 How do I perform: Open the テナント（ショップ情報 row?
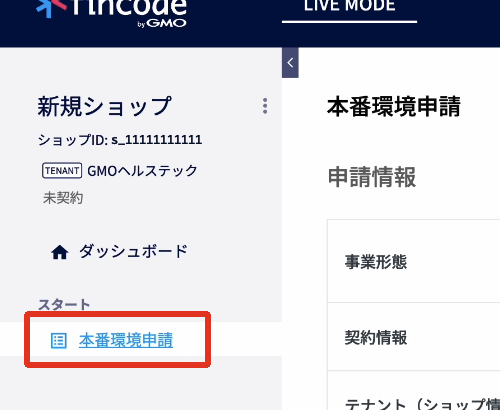tap(414, 390)
